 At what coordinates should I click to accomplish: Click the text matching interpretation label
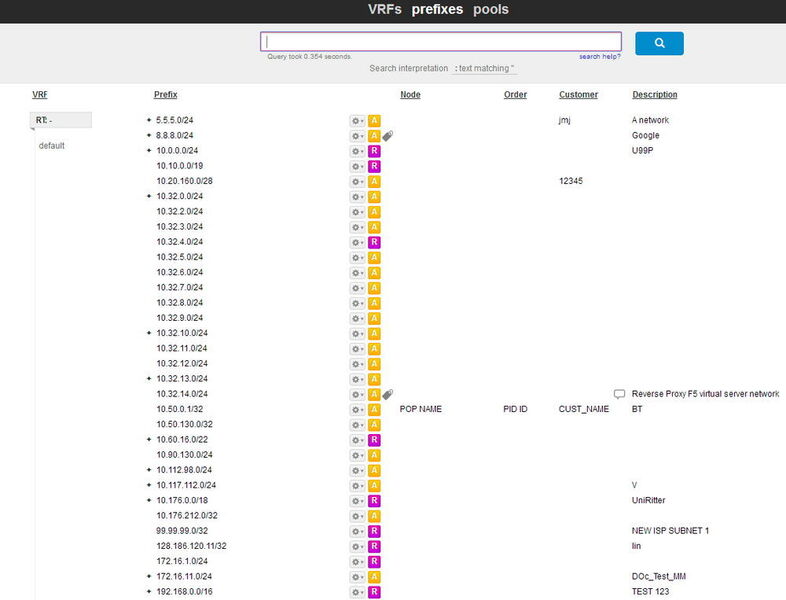point(484,68)
